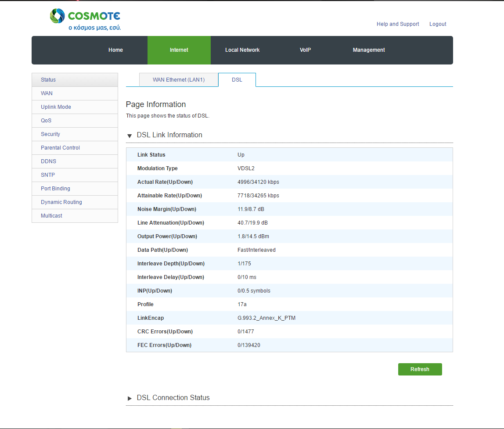This screenshot has height=429, width=504.
Task: Log out using the Logout link
Action: point(438,24)
